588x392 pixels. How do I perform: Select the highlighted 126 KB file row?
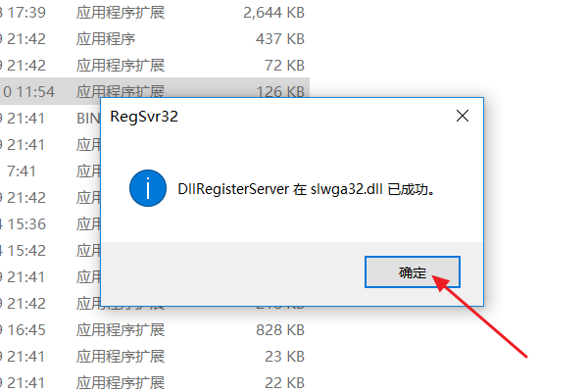pyautogui.click(x=155, y=89)
